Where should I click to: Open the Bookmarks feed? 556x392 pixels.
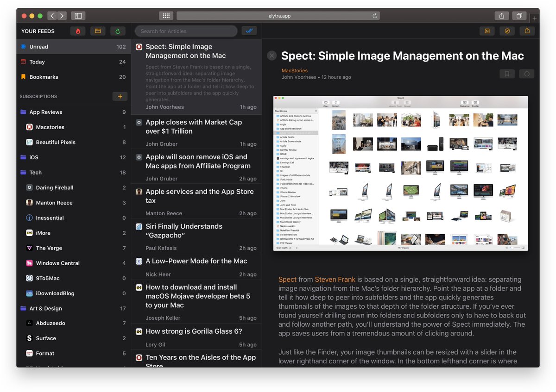(x=74, y=77)
